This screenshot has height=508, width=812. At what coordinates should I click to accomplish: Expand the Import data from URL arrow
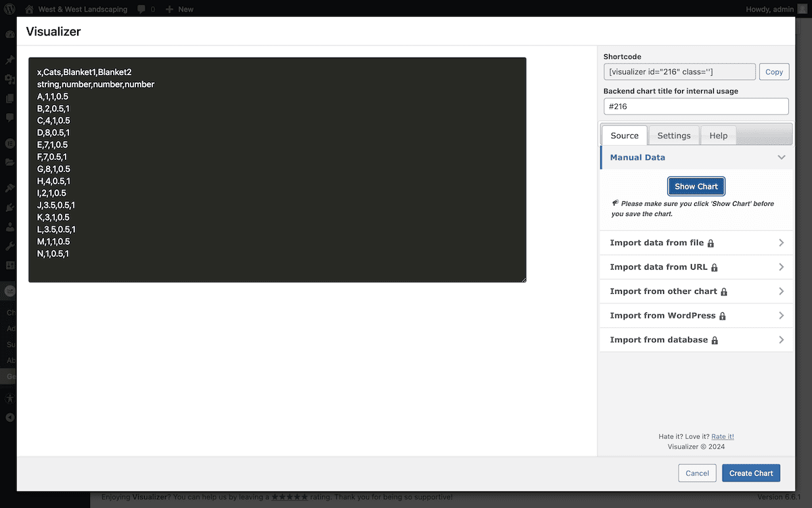click(x=781, y=267)
